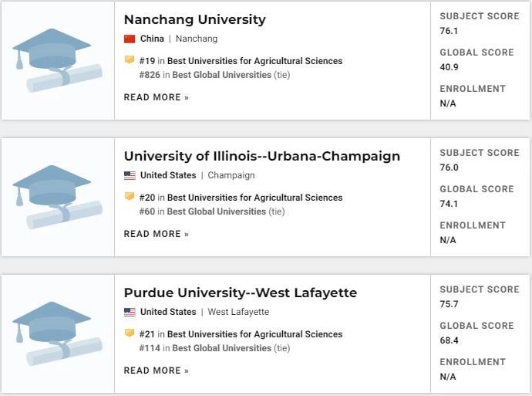Screen dimensions: 532x396
Task: Click READ MORE under University of Illinois
Action: (156, 234)
